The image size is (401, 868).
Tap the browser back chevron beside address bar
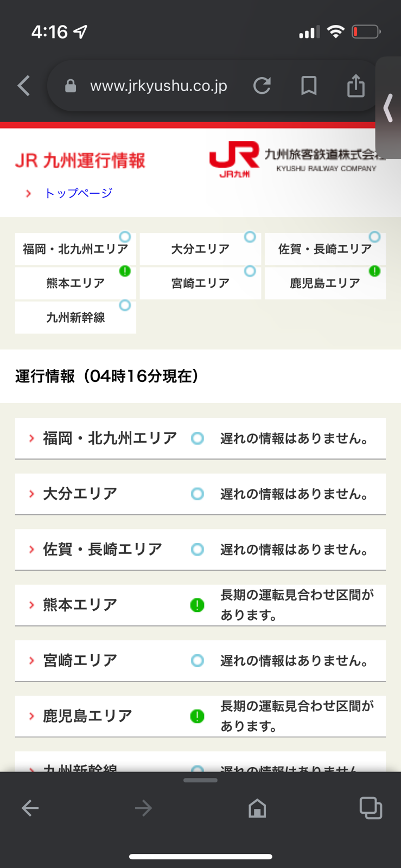(x=24, y=86)
